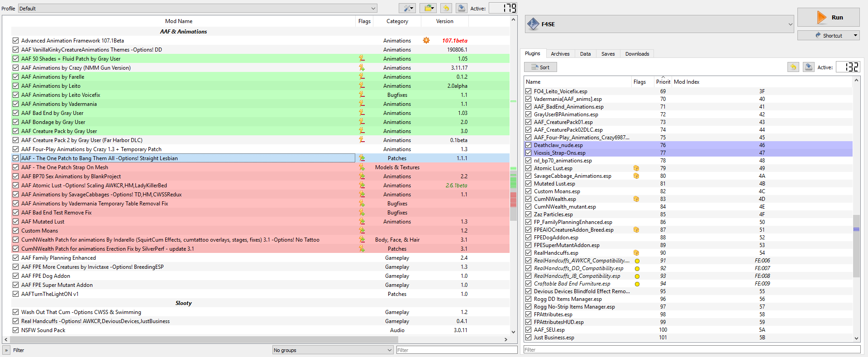Switch to the Data tab
This screenshot has height=357, width=868.
[585, 54]
